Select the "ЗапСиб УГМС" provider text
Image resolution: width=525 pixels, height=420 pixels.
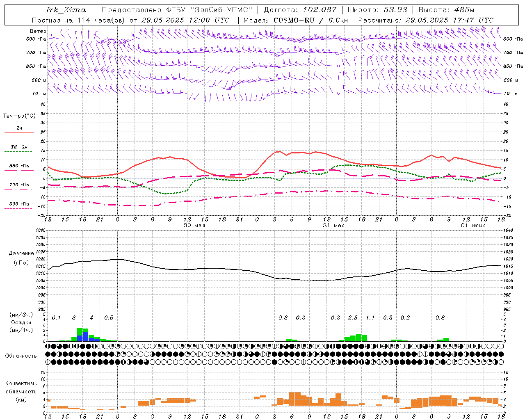coord(221,10)
